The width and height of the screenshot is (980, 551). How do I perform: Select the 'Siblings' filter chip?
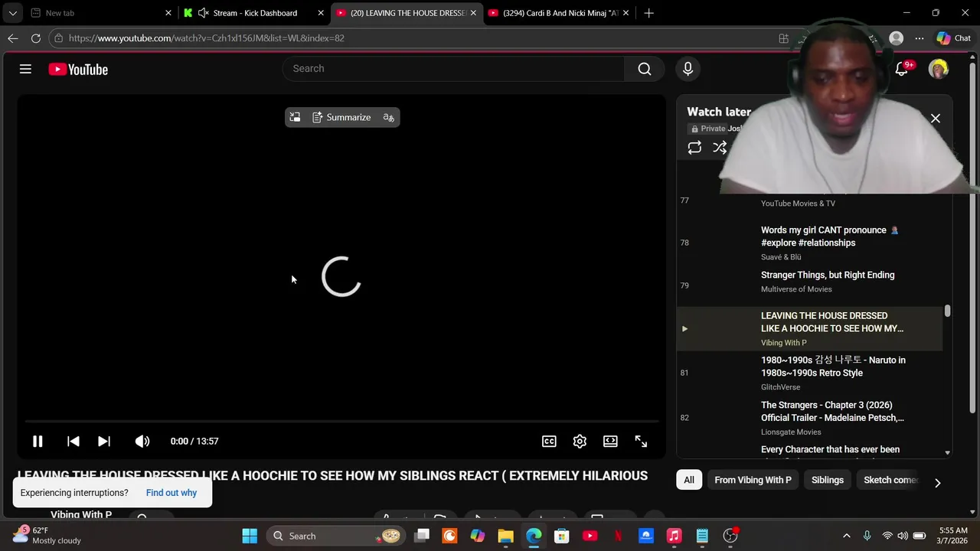click(828, 480)
